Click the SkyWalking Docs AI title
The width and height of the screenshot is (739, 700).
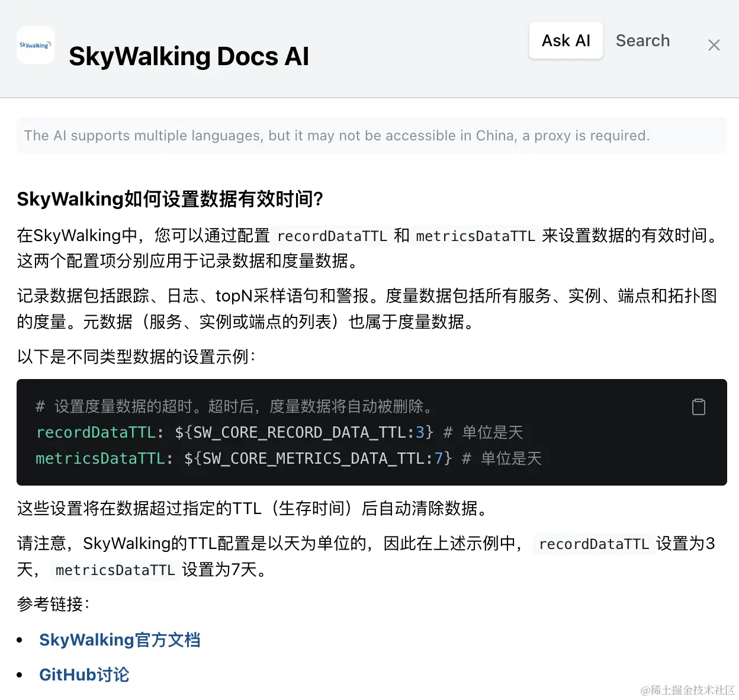(x=189, y=56)
